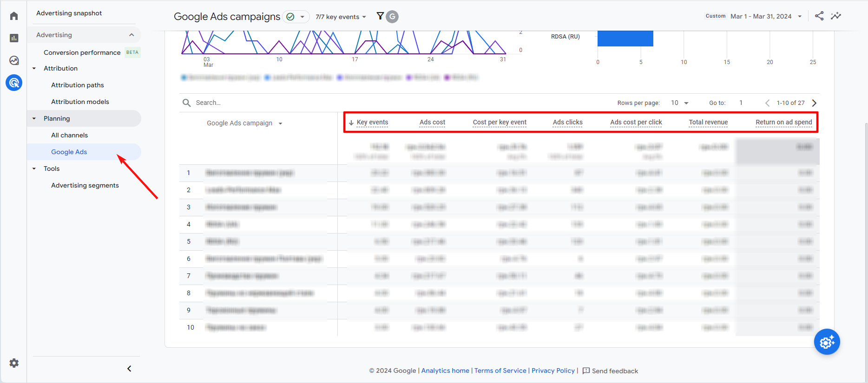The image size is (868, 383).
Task: Change rows per page dropdown
Action: 680,103
